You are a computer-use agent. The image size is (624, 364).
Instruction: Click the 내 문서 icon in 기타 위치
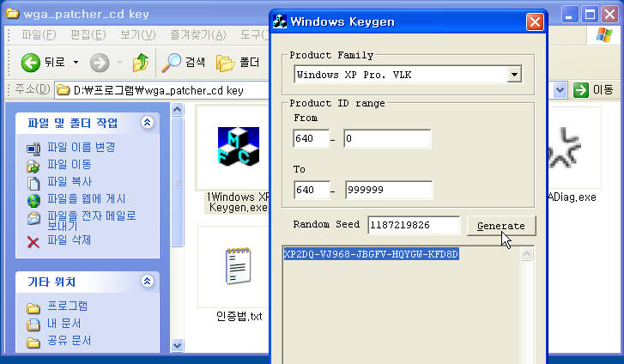click(x=33, y=325)
